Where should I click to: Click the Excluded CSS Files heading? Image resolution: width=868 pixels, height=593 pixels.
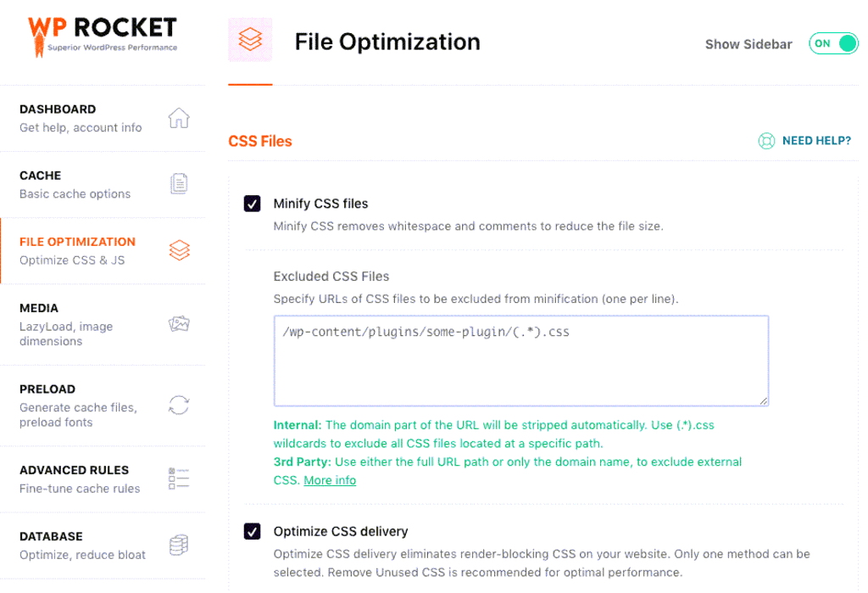click(331, 276)
